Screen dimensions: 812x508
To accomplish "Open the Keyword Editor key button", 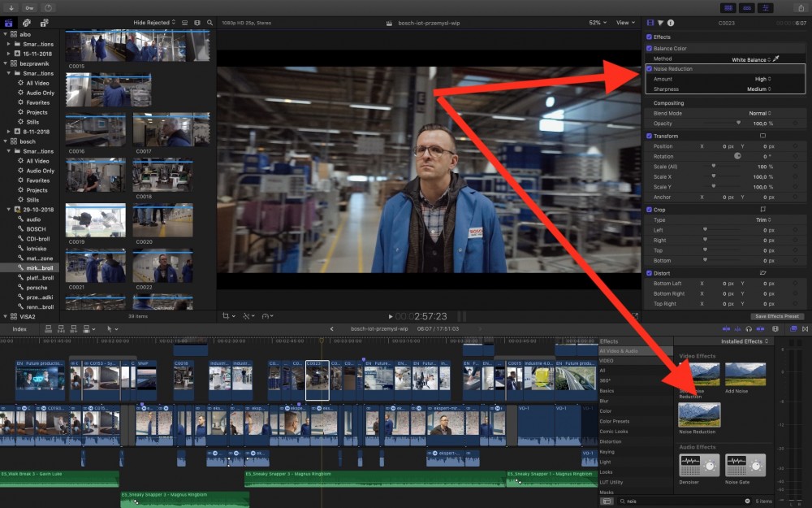I will [x=29, y=8].
